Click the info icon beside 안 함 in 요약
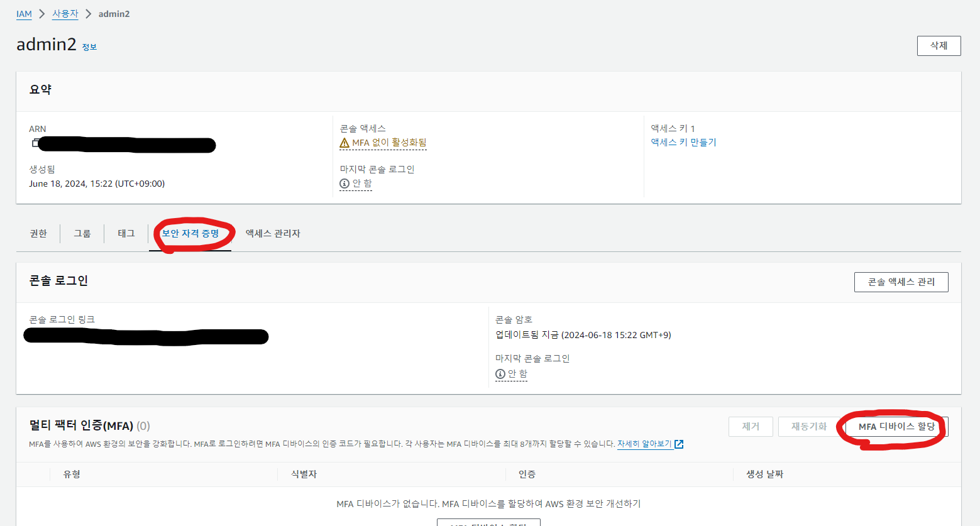The image size is (980, 526). (343, 184)
